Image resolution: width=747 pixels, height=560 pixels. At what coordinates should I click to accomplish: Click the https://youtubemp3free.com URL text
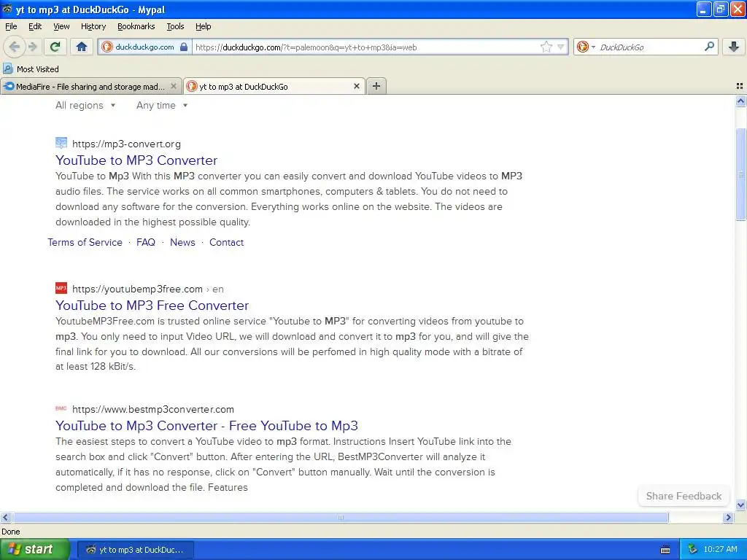click(x=137, y=289)
